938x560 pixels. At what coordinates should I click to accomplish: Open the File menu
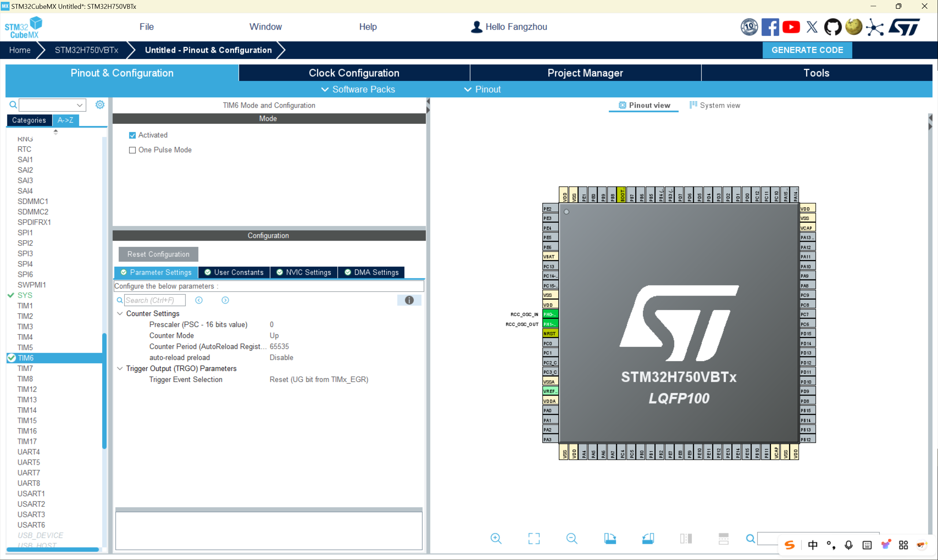click(x=147, y=27)
